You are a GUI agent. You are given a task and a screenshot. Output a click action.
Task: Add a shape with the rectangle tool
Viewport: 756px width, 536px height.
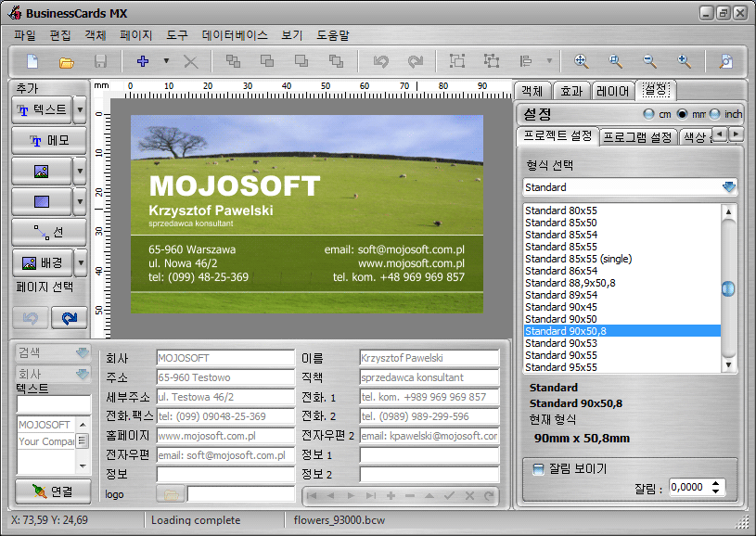[42, 201]
